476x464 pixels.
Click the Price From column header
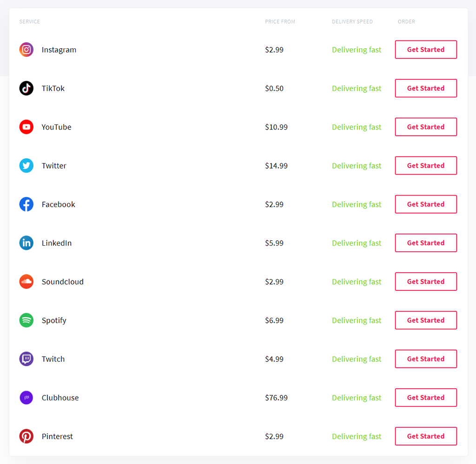(280, 21)
